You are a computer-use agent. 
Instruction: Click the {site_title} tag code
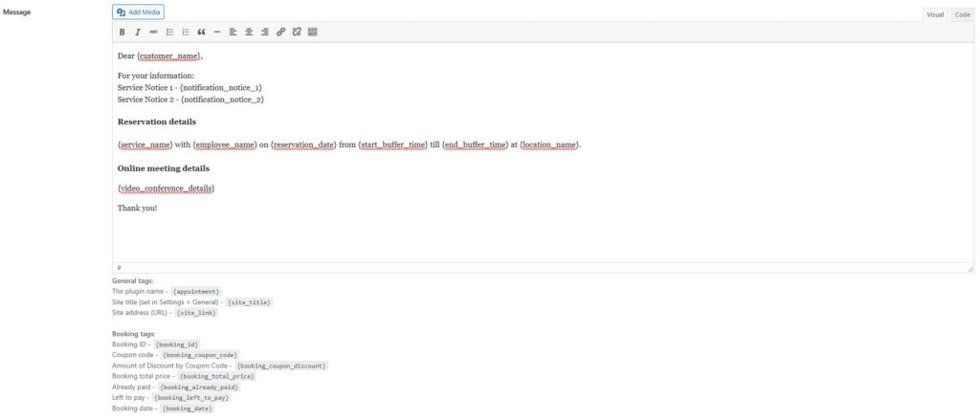(250, 302)
